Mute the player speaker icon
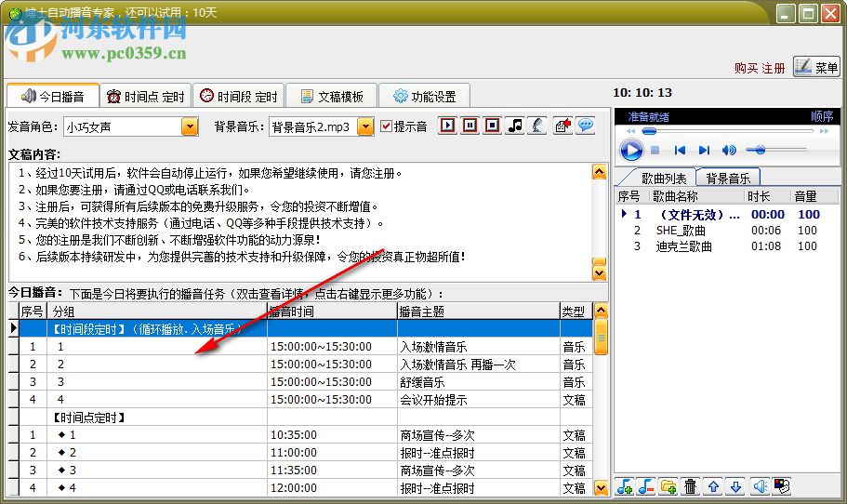The image size is (847, 504). coord(729,150)
